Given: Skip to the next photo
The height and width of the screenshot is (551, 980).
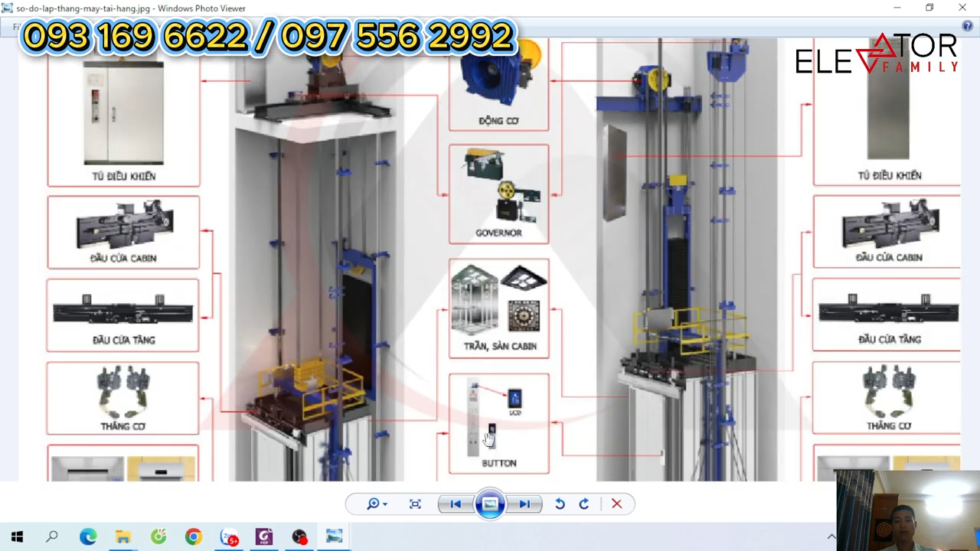Looking at the screenshot, I should (x=524, y=504).
